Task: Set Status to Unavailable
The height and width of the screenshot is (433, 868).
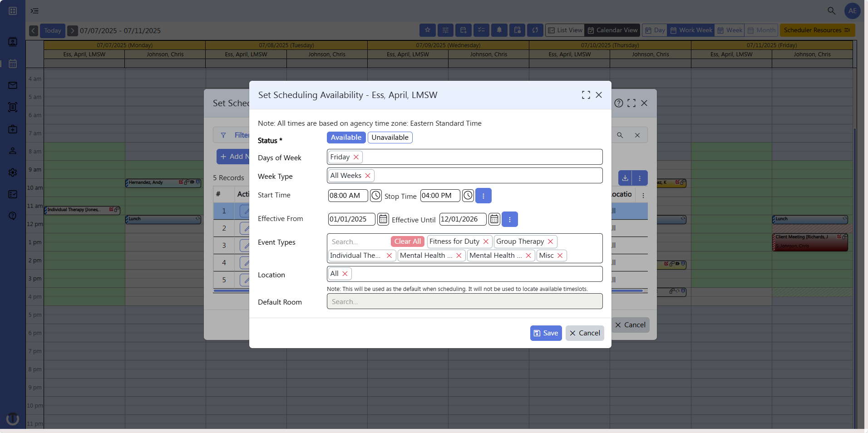Action: [390, 137]
